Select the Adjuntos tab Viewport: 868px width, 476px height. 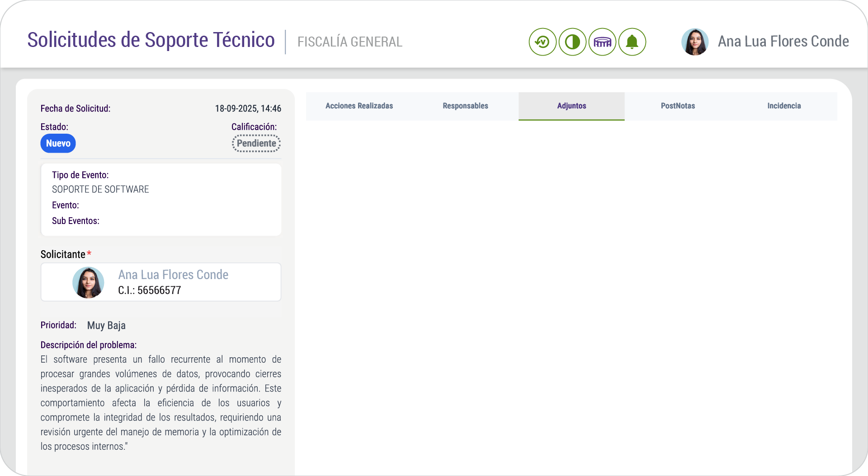pyautogui.click(x=571, y=106)
